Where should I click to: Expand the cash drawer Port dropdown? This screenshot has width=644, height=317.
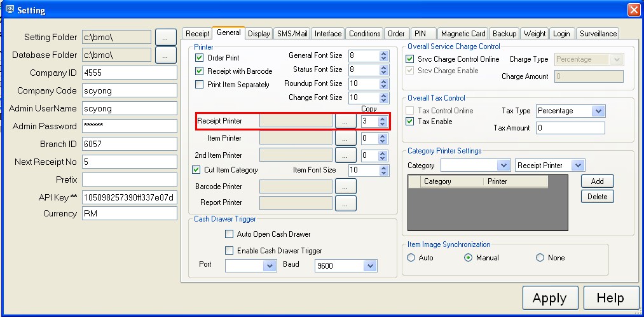270,266
